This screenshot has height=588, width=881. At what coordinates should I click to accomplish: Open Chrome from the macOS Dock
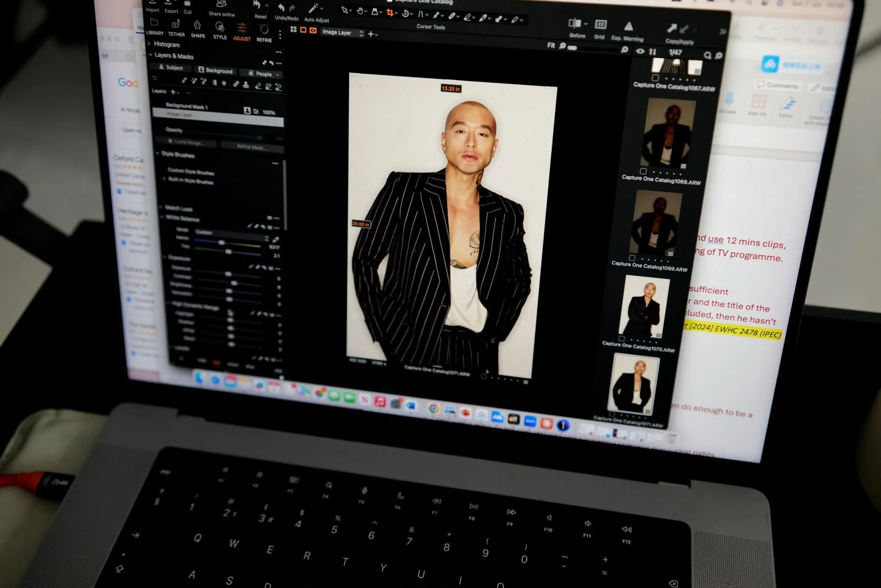coord(434,409)
